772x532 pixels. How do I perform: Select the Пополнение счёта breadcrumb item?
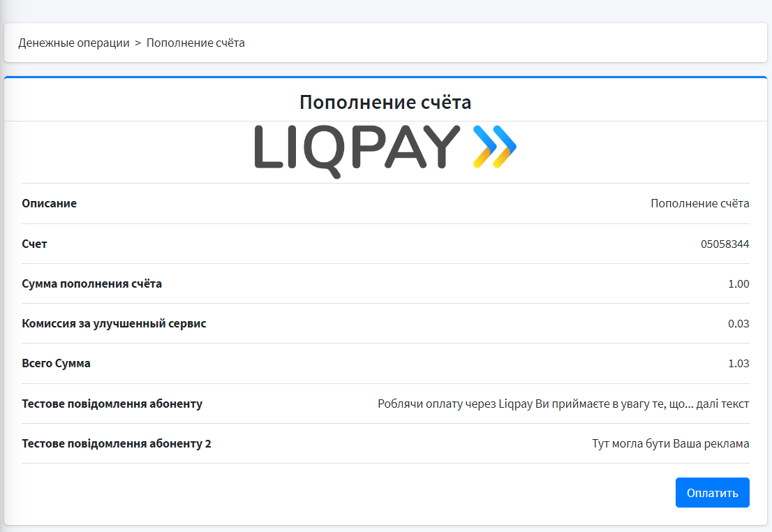click(x=195, y=43)
